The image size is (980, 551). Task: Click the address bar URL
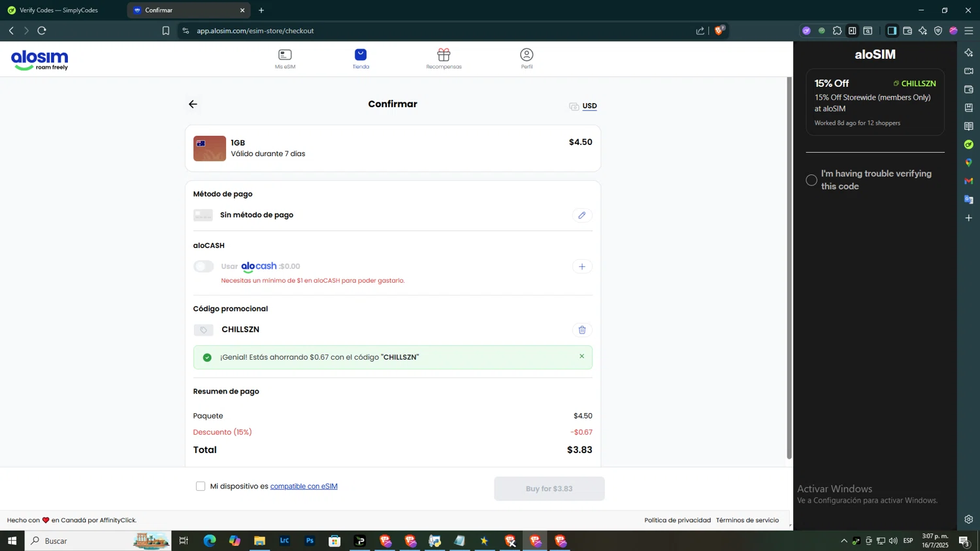point(255,31)
